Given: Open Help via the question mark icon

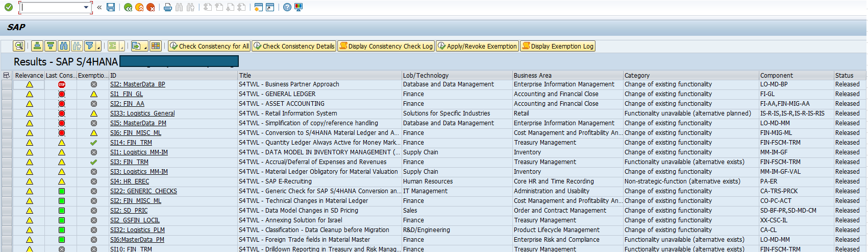Looking at the screenshot, I should 287,7.
